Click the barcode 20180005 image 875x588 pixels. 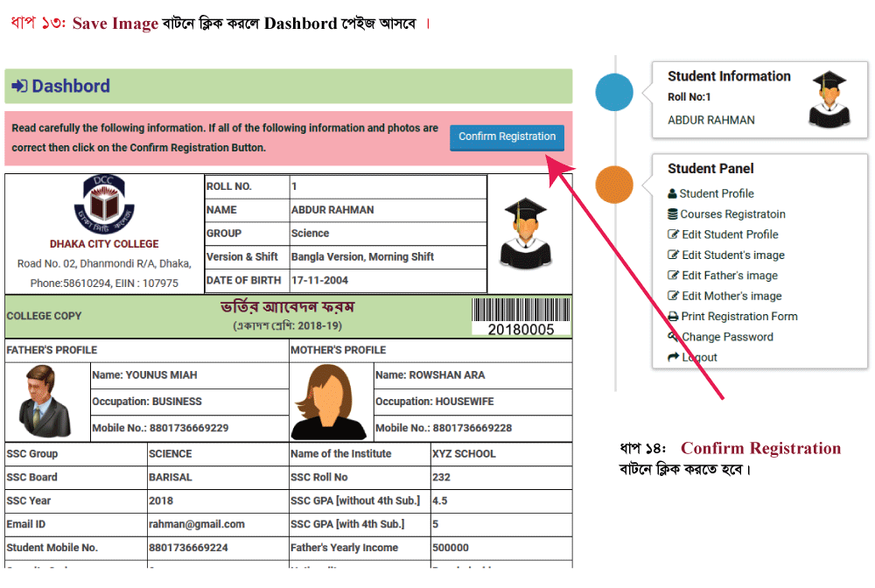click(521, 317)
